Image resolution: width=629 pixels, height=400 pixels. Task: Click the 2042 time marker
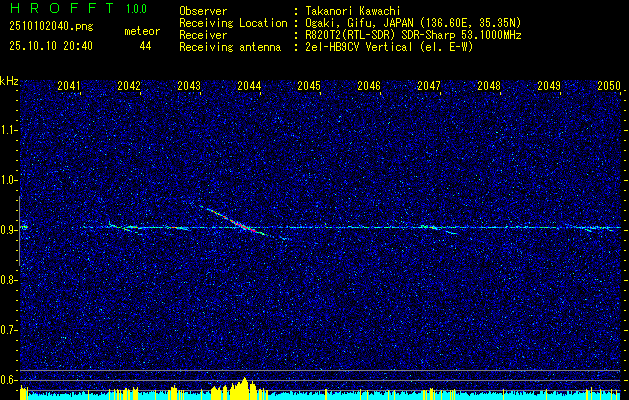tap(129, 86)
